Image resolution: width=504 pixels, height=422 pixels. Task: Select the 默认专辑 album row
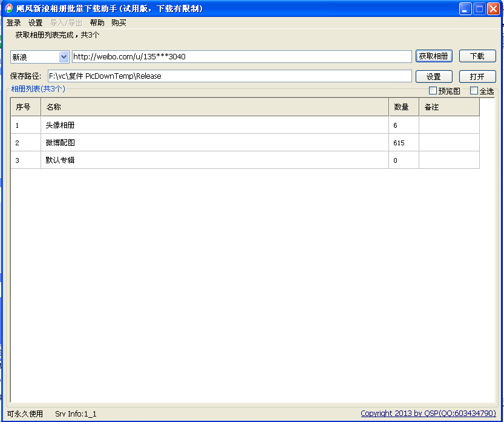(x=245, y=160)
